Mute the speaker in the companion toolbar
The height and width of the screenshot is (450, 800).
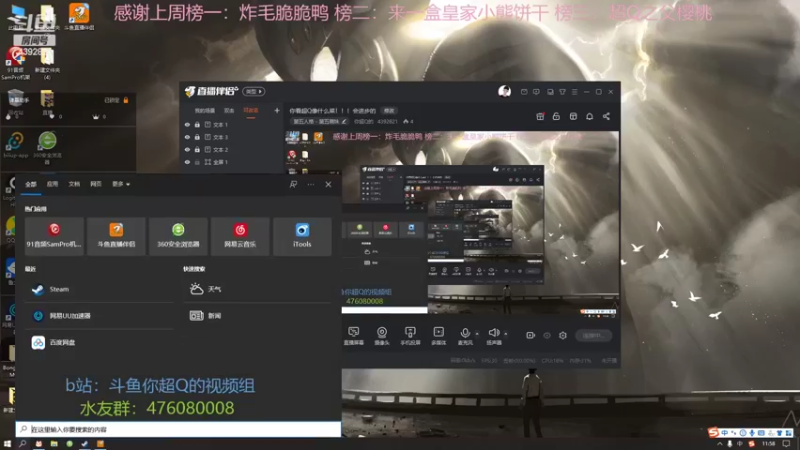(x=493, y=336)
